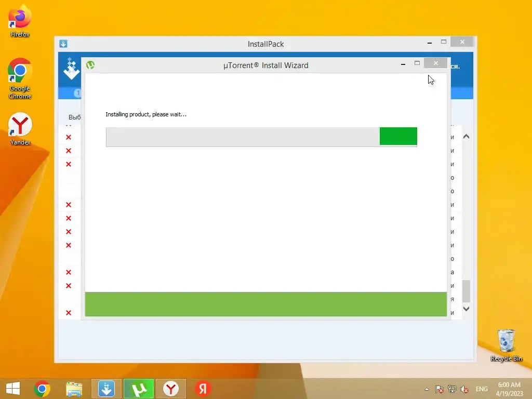
Task: Switch to µTorrent taskbar button
Action: 139,389
